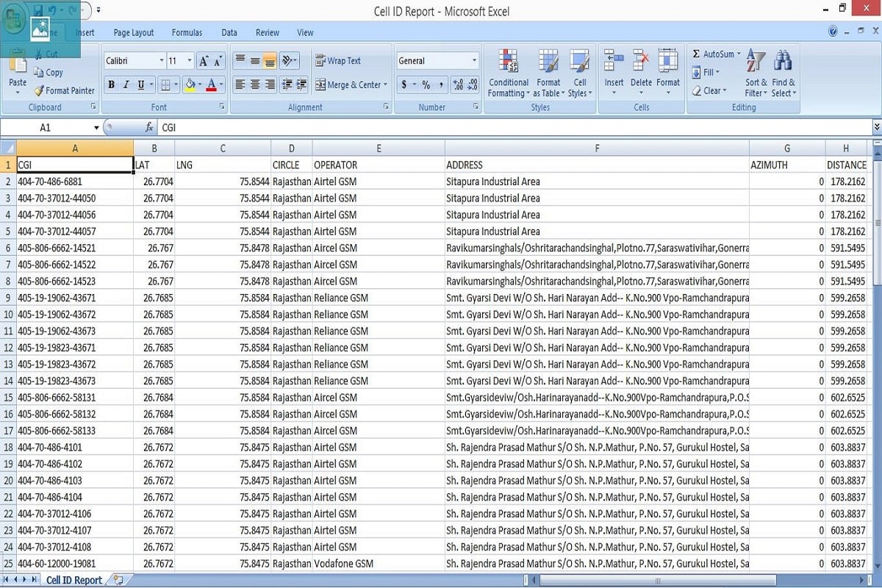Switch to the Insert ribbon tab

[x=85, y=32]
